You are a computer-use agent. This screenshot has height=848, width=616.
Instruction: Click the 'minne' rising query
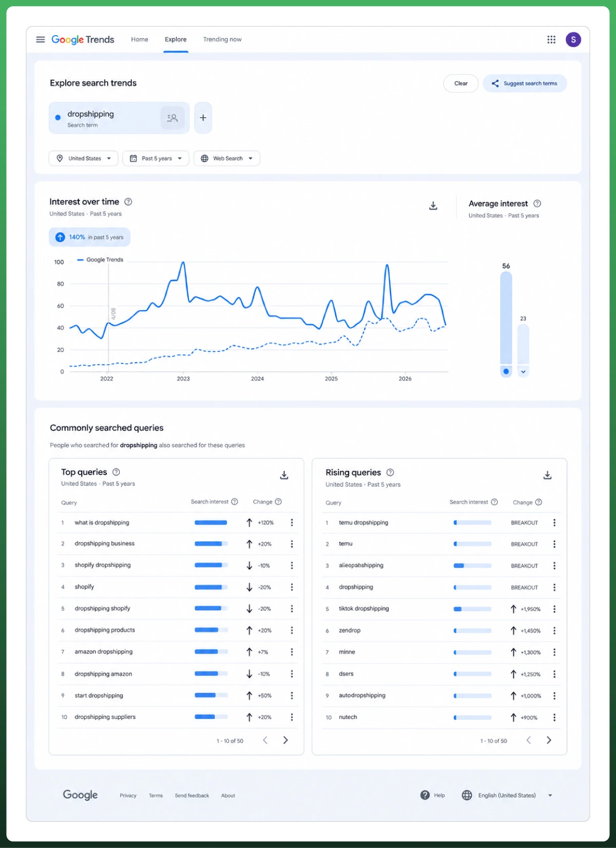point(347,652)
